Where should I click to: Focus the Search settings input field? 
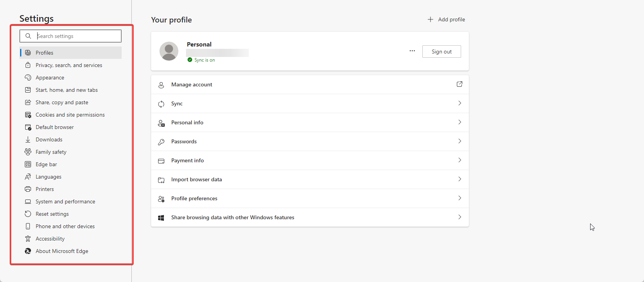tap(71, 36)
